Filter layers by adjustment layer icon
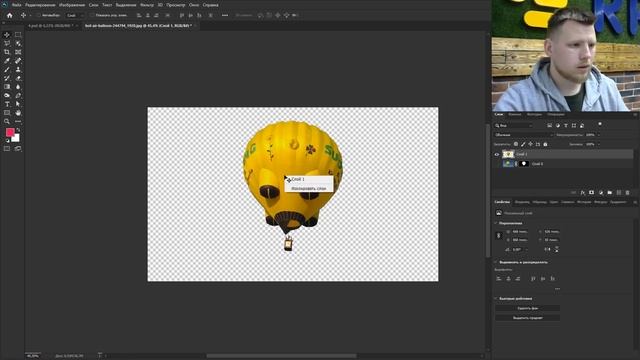 click(558, 126)
